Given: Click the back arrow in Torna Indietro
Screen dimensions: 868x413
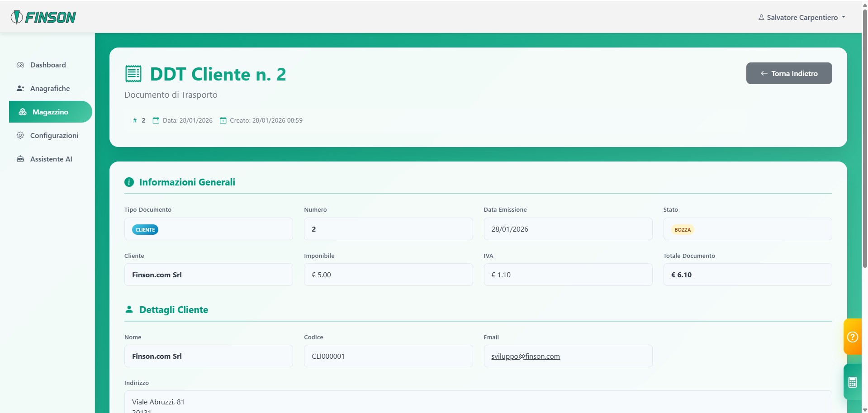Looking at the screenshot, I should click(764, 73).
